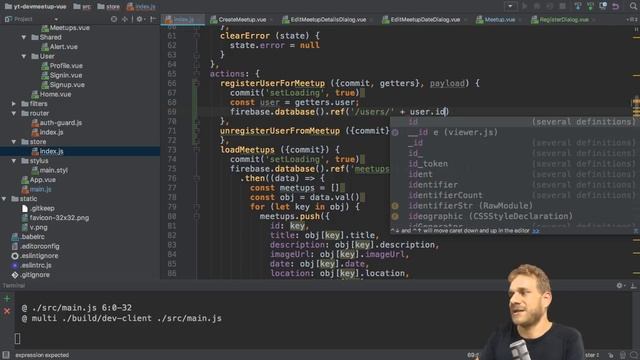
Task: Open Signup.vue in project tree
Action: click(x=63, y=85)
